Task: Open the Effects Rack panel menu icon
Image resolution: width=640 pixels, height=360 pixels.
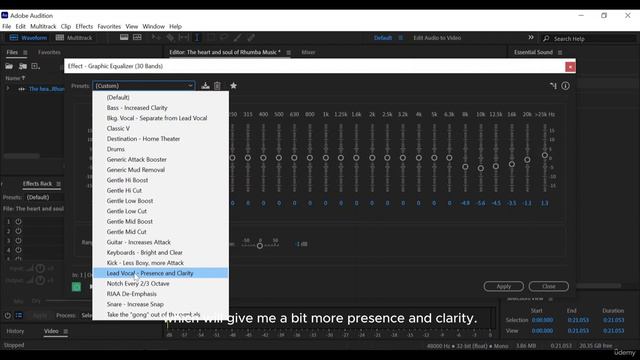Action: coord(59,184)
